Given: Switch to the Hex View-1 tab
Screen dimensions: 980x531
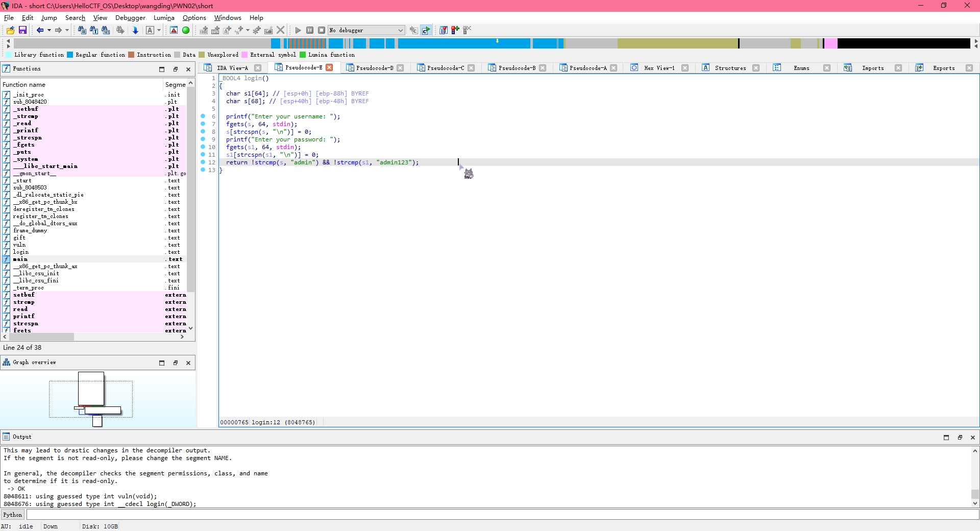Looking at the screenshot, I should tap(659, 68).
